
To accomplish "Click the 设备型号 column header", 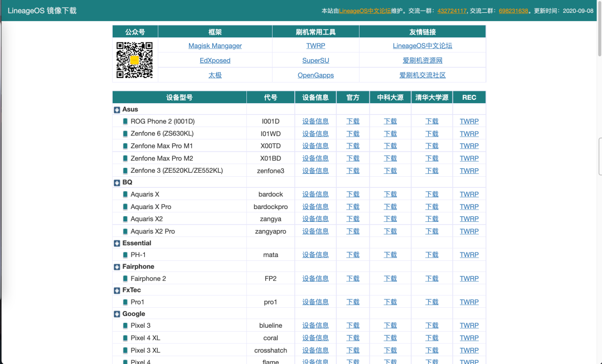I will [179, 98].
